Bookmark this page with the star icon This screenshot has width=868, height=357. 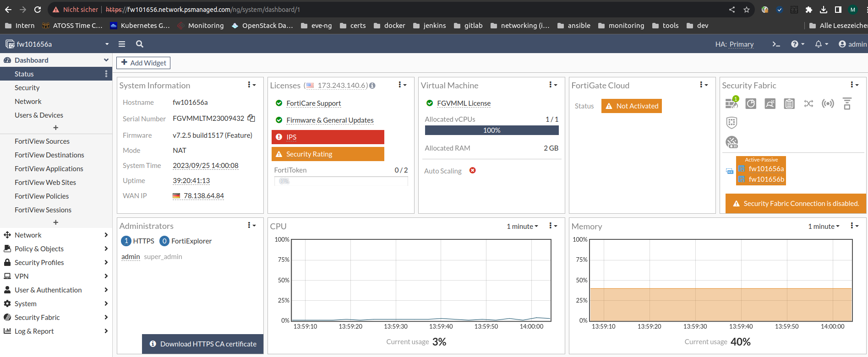point(747,9)
